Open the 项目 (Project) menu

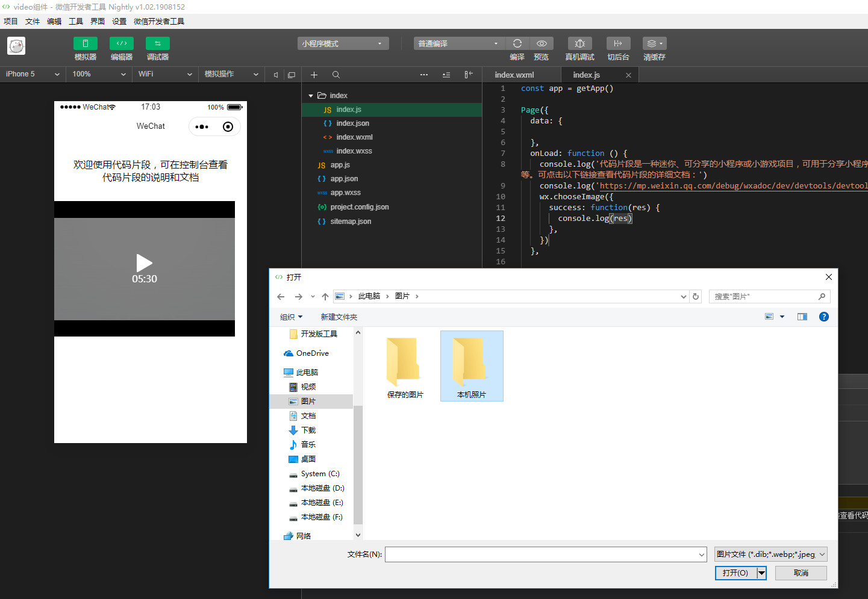[11, 21]
